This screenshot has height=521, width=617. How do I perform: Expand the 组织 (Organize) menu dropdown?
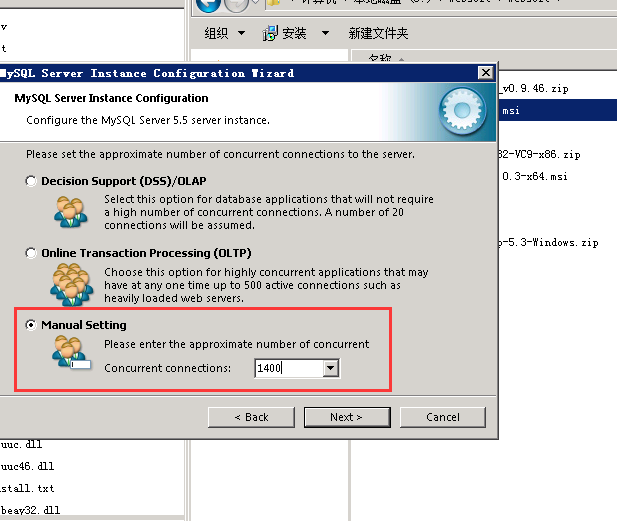click(239, 34)
